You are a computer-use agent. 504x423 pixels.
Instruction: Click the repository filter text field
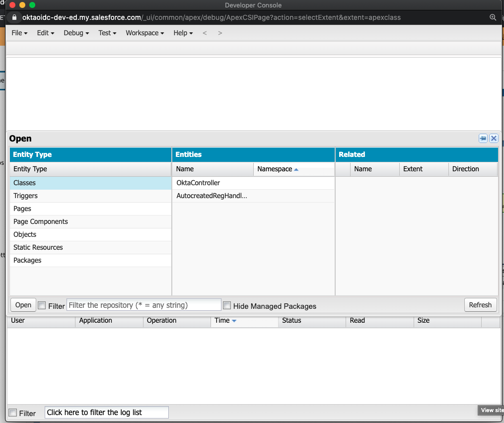pos(144,305)
